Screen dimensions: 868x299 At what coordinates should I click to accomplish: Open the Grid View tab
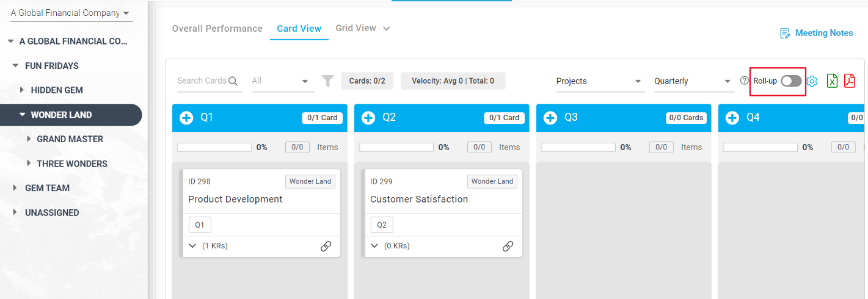pyautogui.click(x=356, y=28)
